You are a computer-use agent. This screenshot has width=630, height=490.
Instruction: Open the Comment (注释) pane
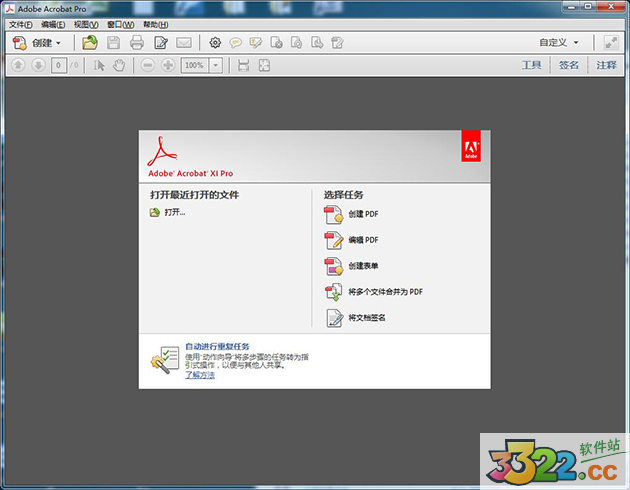click(606, 65)
